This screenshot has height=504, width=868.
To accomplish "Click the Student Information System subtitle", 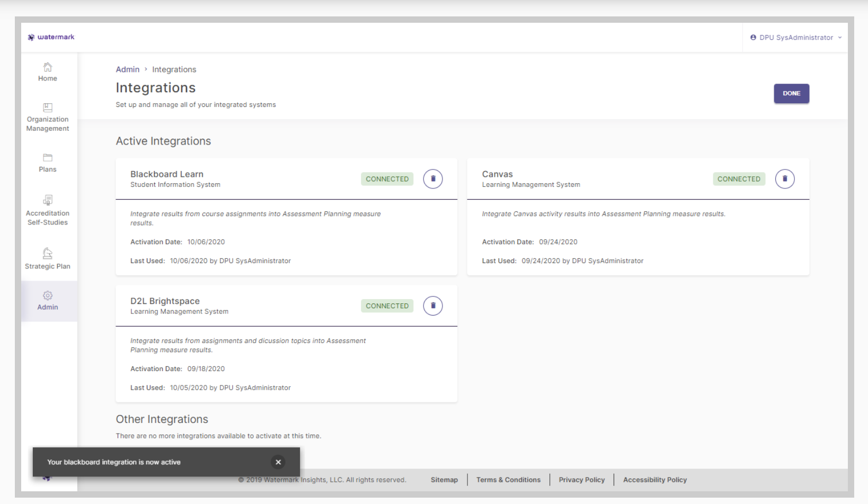I will (x=175, y=185).
